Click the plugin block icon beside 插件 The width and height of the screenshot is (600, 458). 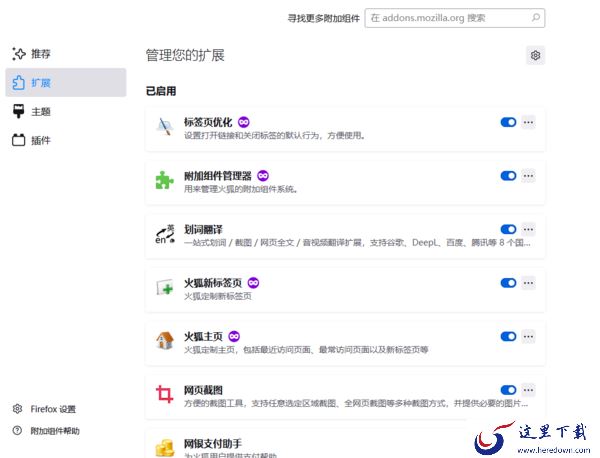(18, 140)
